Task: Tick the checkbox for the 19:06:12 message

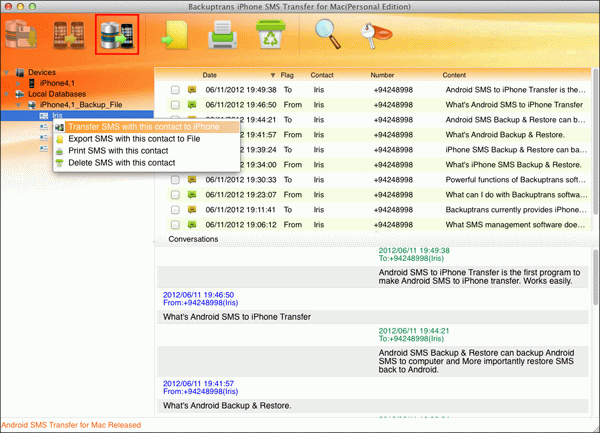Action: click(175, 225)
